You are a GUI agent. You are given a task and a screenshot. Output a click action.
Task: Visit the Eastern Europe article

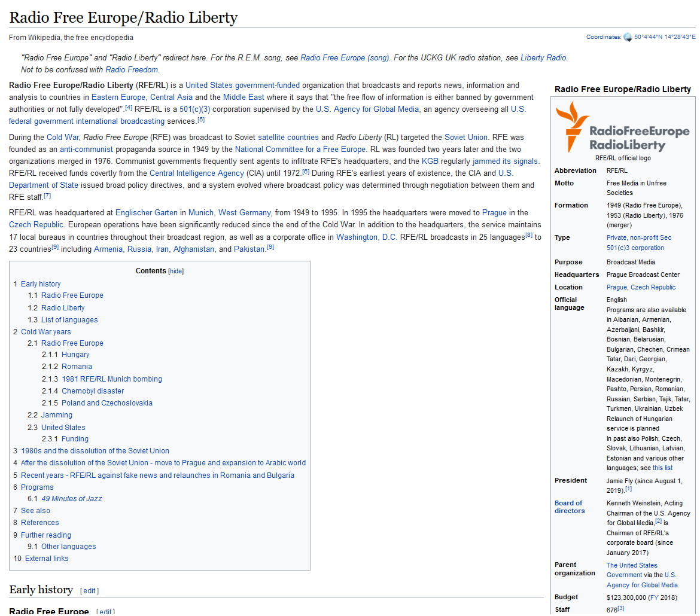click(118, 97)
